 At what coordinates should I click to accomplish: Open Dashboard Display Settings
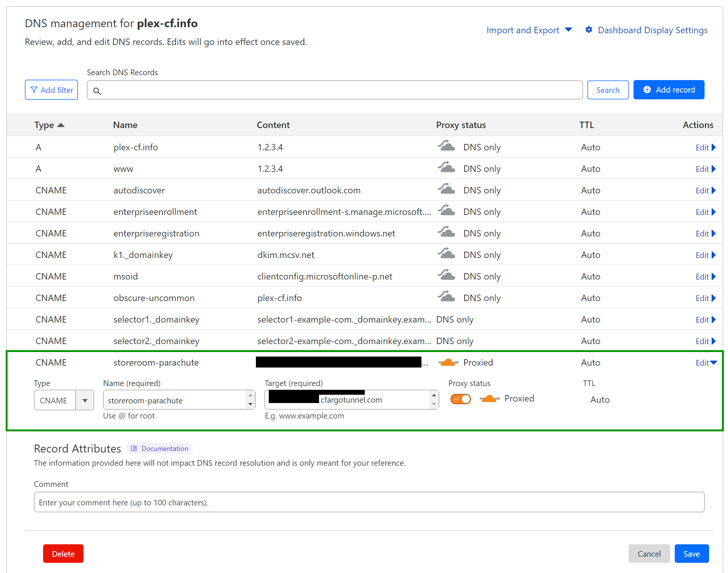(652, 30)
